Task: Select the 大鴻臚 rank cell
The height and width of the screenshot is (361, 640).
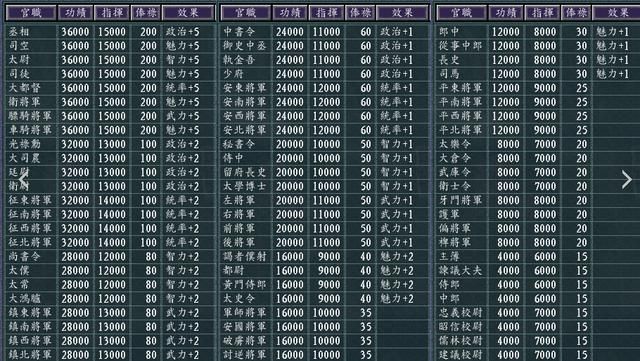Action: click(24, 299)
